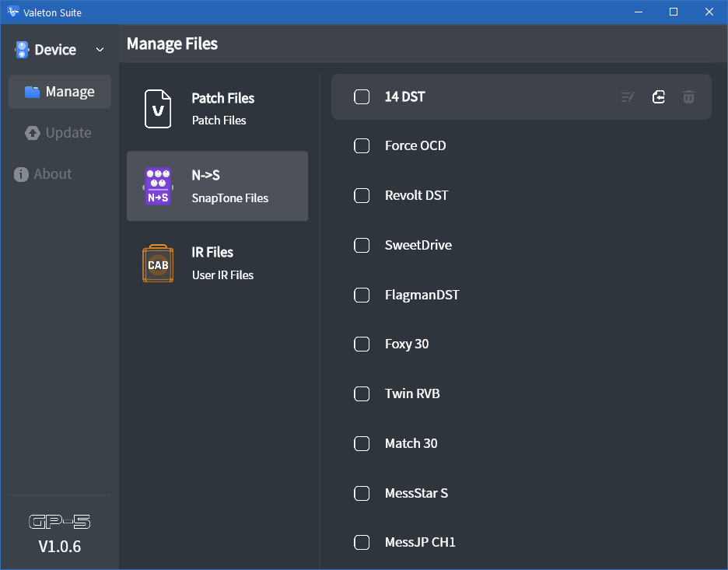Select the MessJP CH1 file name
Screen dimensions: 728x570
pos(420,542)
